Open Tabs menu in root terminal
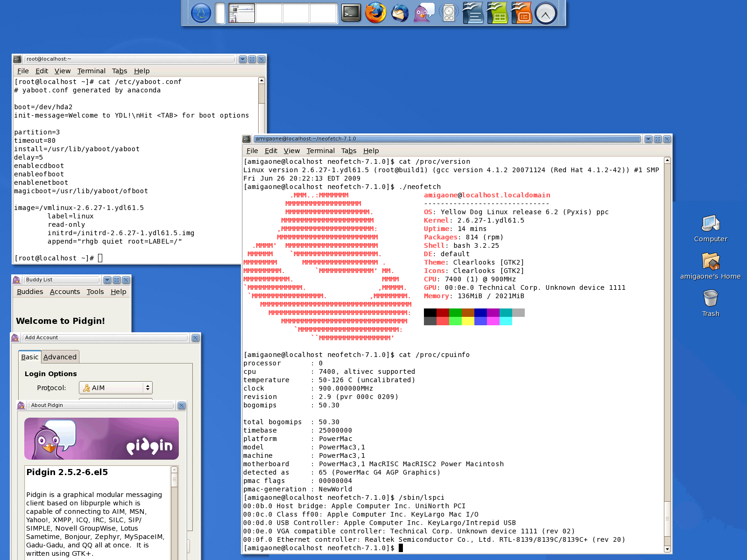747x560 pixels. (120, 71)
